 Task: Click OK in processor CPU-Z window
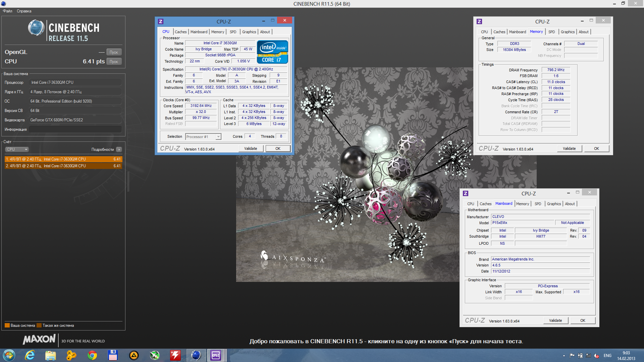278,148
